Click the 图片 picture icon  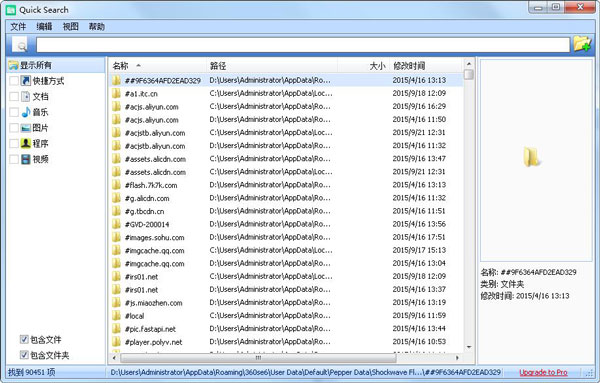pyautogui.click(x=26, y=128)
